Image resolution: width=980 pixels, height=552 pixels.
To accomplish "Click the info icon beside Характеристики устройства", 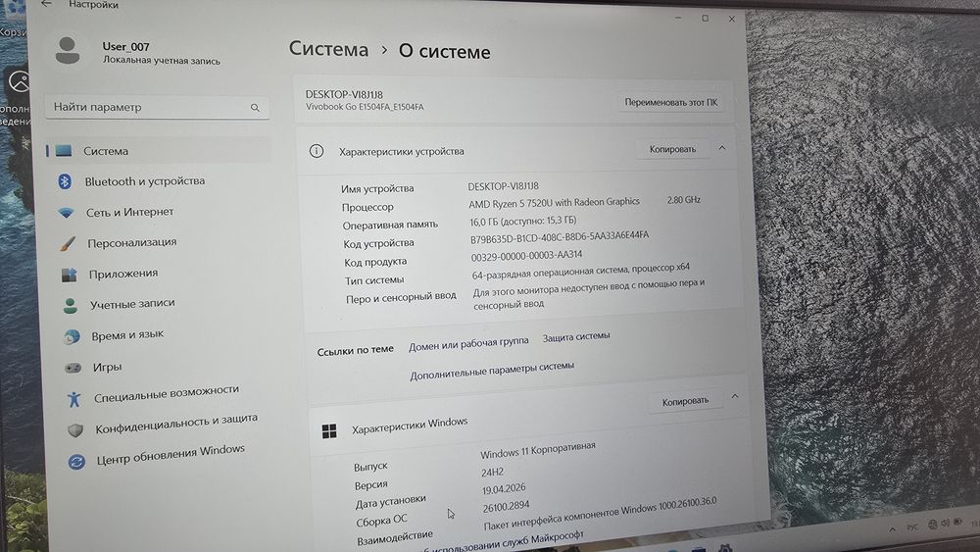I will (x=317, y=151).
